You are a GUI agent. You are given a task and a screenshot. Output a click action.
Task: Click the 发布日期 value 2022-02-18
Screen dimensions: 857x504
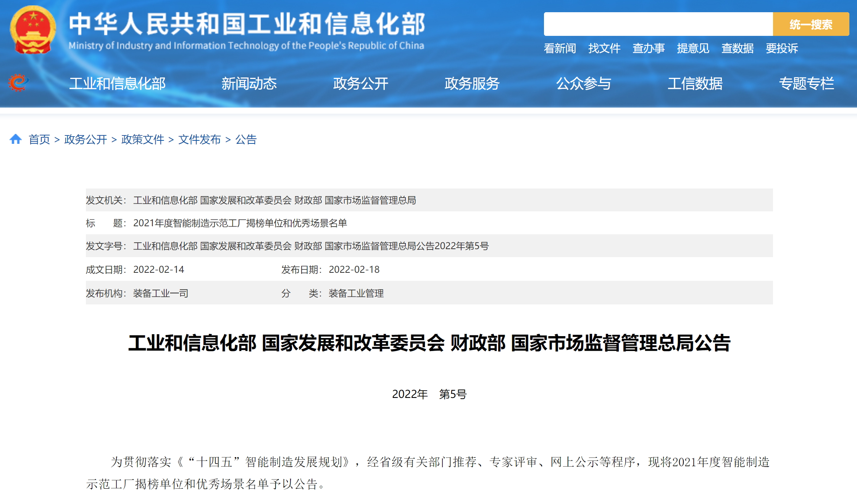[x=354, y=269]
